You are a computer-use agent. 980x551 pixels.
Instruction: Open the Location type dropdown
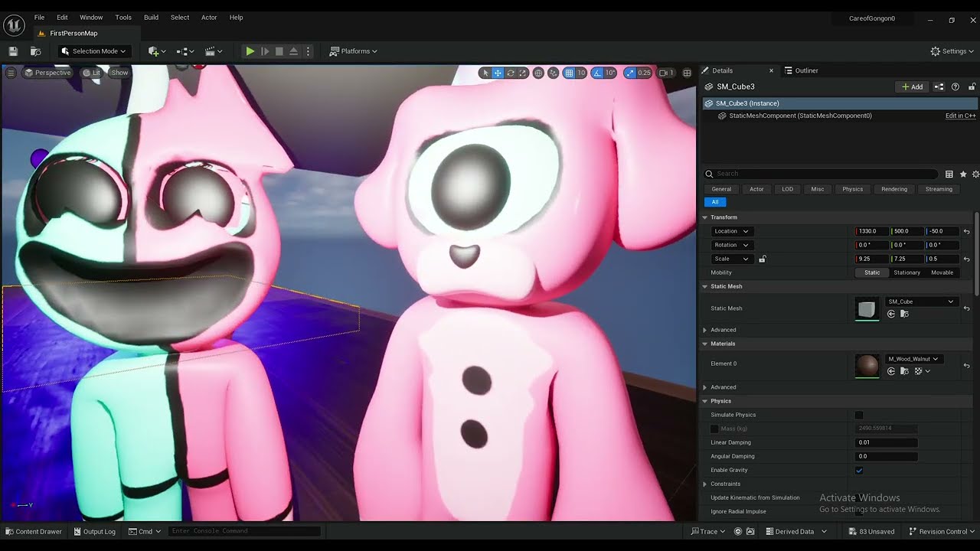tap(731, 231)
